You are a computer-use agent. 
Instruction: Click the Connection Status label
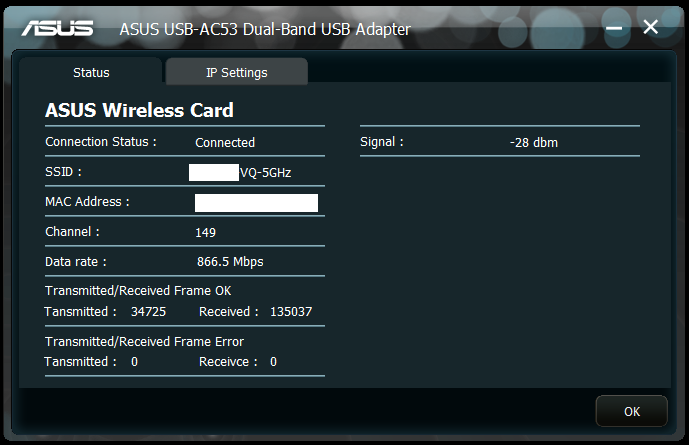tap(100, 142)
